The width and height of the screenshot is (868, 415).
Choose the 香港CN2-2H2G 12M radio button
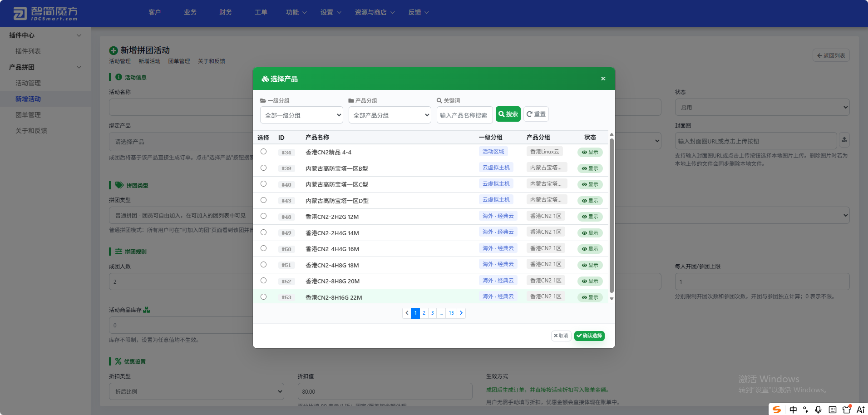click(x=263, y=216)
